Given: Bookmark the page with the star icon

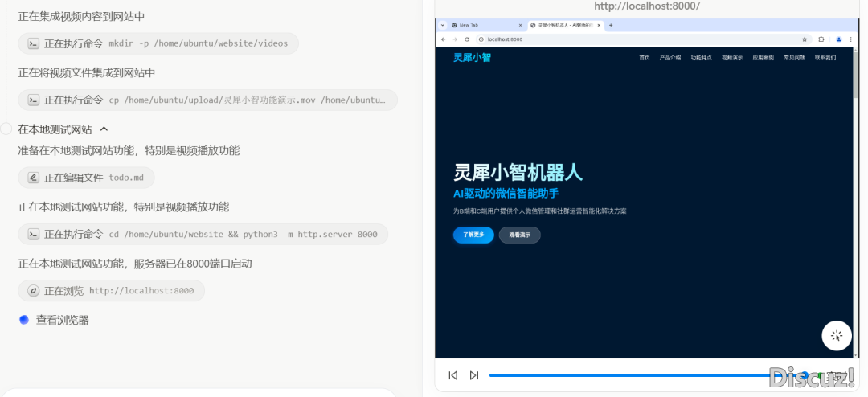Looking at the screenshot, I should coord(805,39).
